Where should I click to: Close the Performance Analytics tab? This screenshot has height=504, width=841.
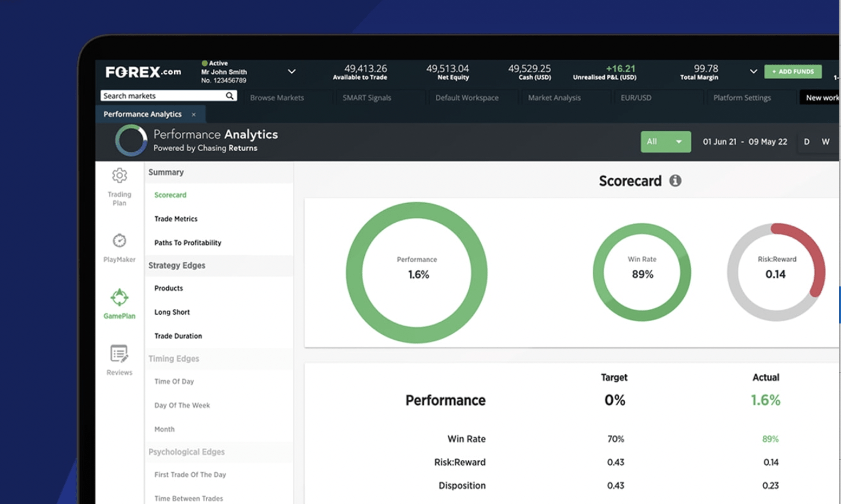point(193,115)
